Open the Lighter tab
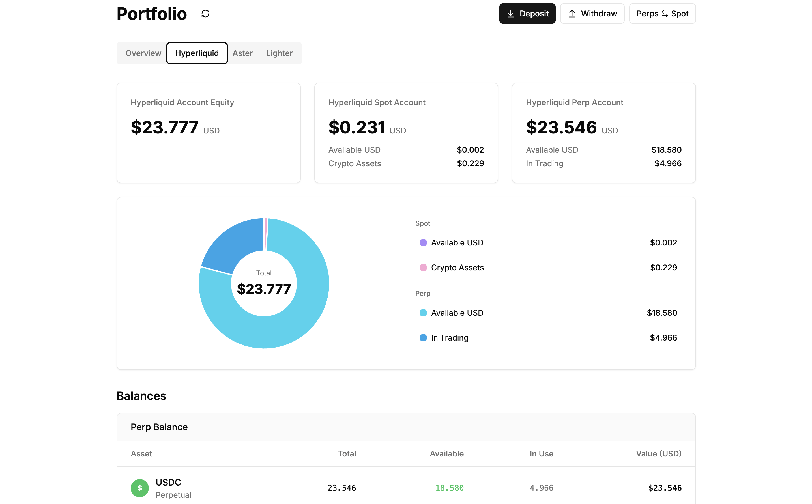The image size is (812, 504). 279,53
